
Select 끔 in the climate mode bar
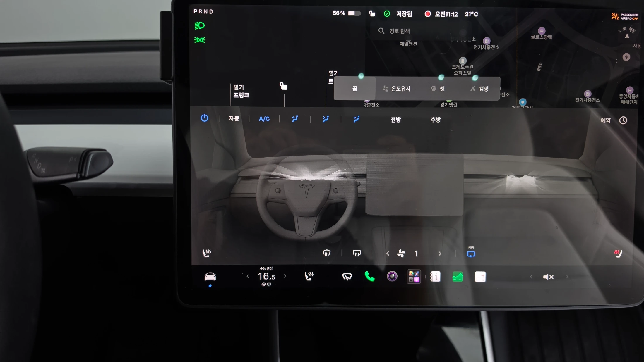click(x=354, y=89)
